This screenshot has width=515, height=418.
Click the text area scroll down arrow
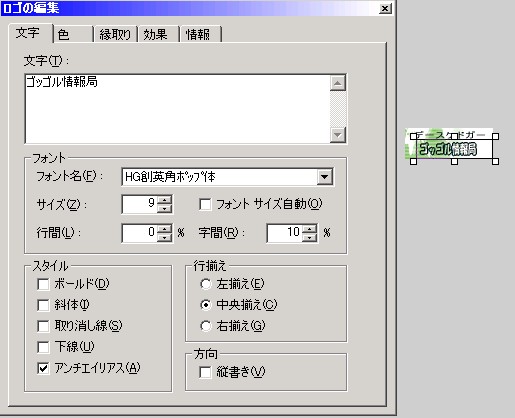338,135
